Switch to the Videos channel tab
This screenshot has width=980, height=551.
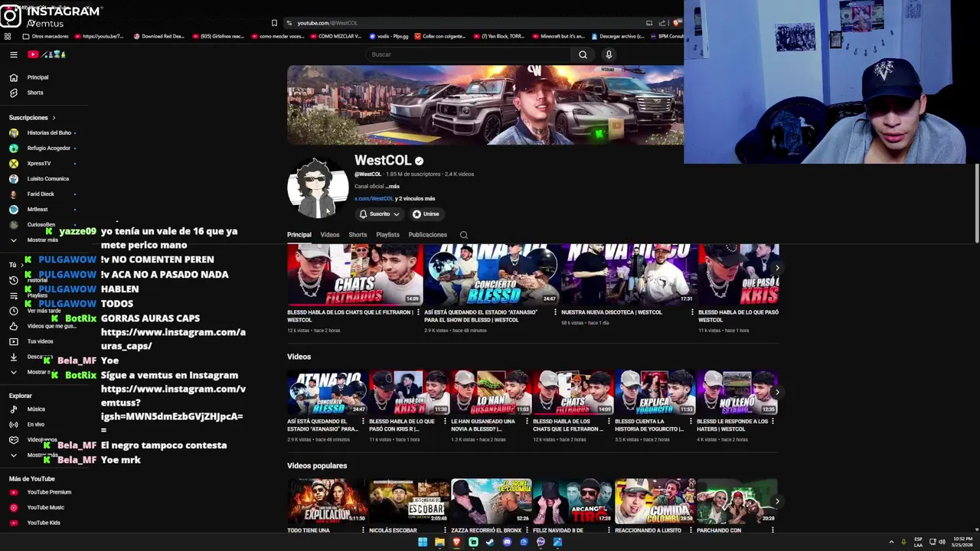330,235
